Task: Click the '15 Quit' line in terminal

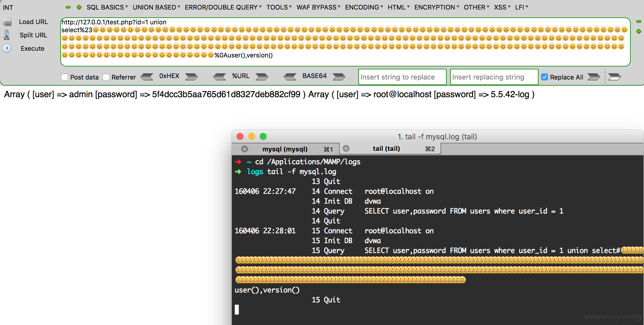Action: 326,300
